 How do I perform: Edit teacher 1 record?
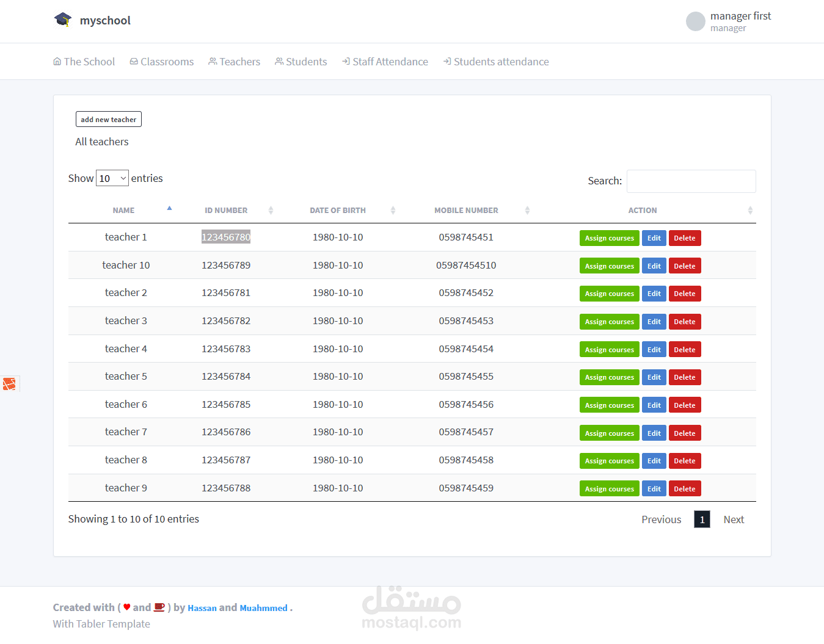pyautogui.click(x=654, y=238)
